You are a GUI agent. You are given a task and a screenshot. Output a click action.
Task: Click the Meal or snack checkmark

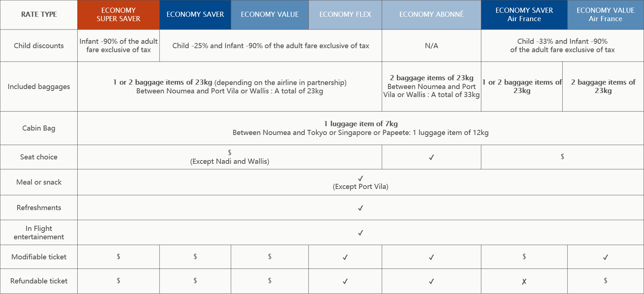(360, 178)
